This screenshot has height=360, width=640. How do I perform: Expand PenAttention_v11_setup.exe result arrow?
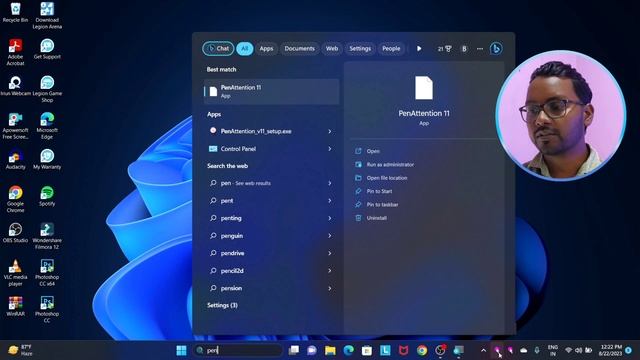click(x=329, y=131)
